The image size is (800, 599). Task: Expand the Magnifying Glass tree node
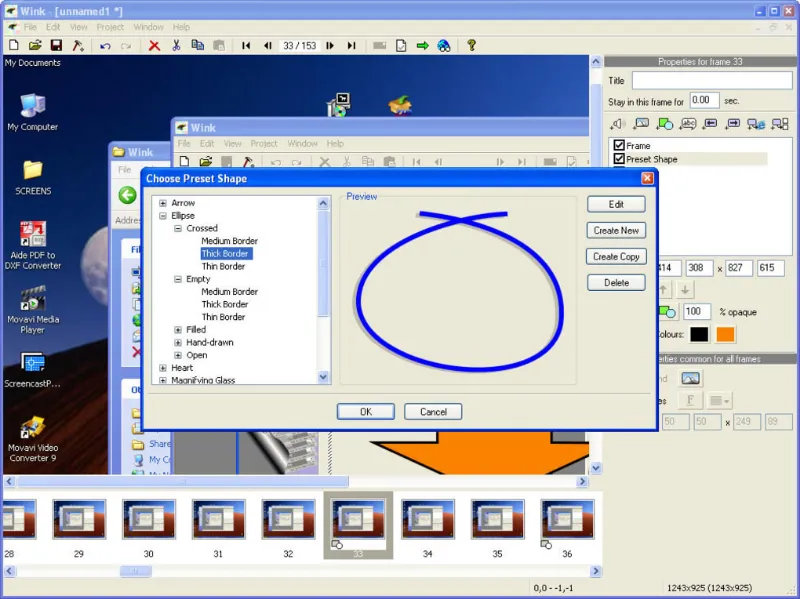(163, 380)
